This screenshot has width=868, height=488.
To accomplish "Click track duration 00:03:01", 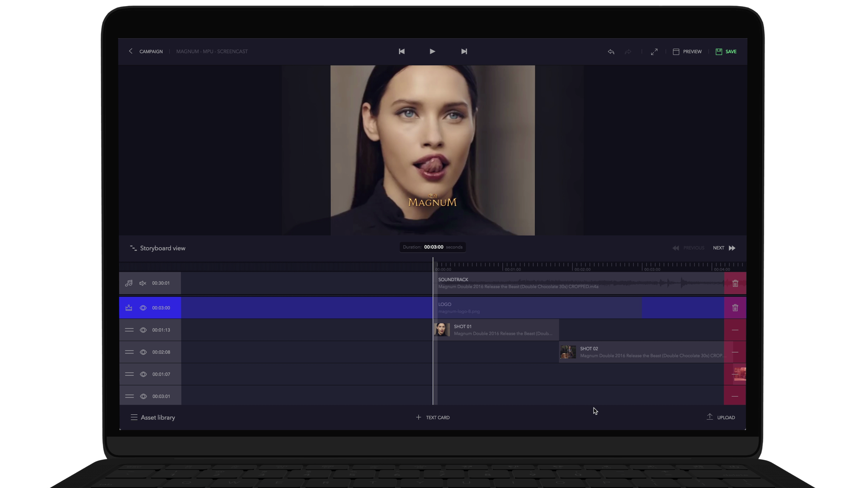I will (161, 396).
